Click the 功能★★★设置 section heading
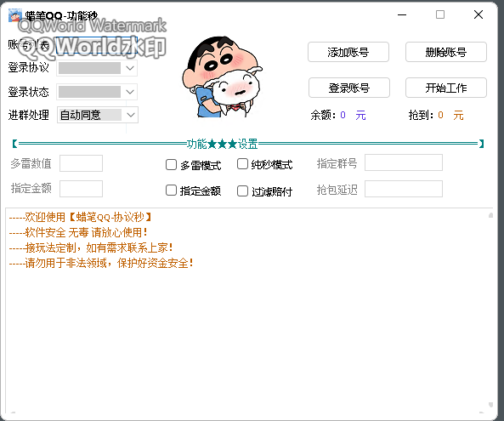This screenshot has width=504, height=421. (x=222, y=144)
